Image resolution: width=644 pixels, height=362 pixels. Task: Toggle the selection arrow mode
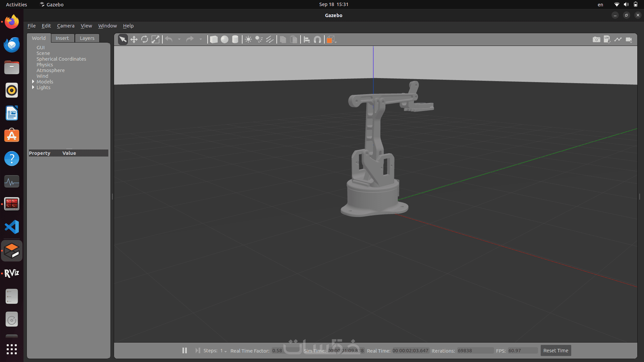tap(123, 40)
